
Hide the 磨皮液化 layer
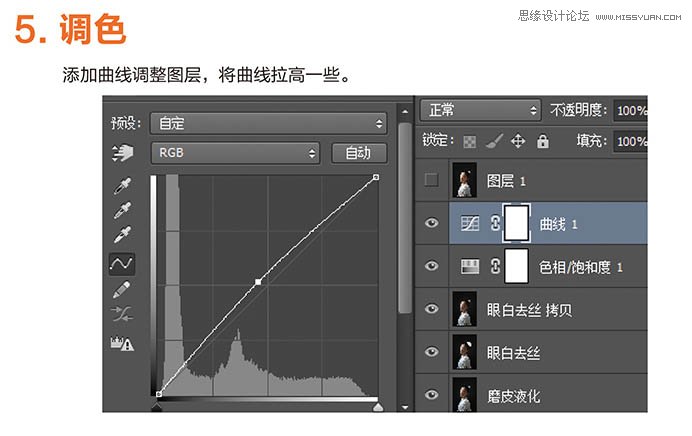click(x=431, y=395)
